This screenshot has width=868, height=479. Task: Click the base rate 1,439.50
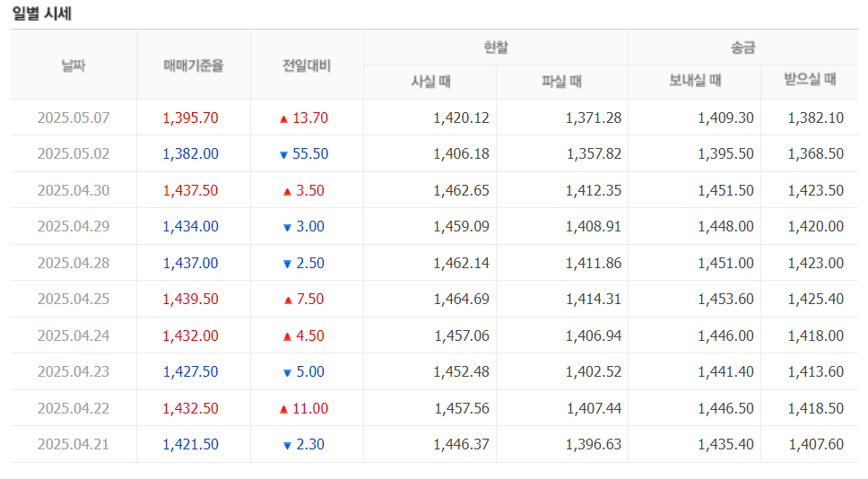(190, 299)
